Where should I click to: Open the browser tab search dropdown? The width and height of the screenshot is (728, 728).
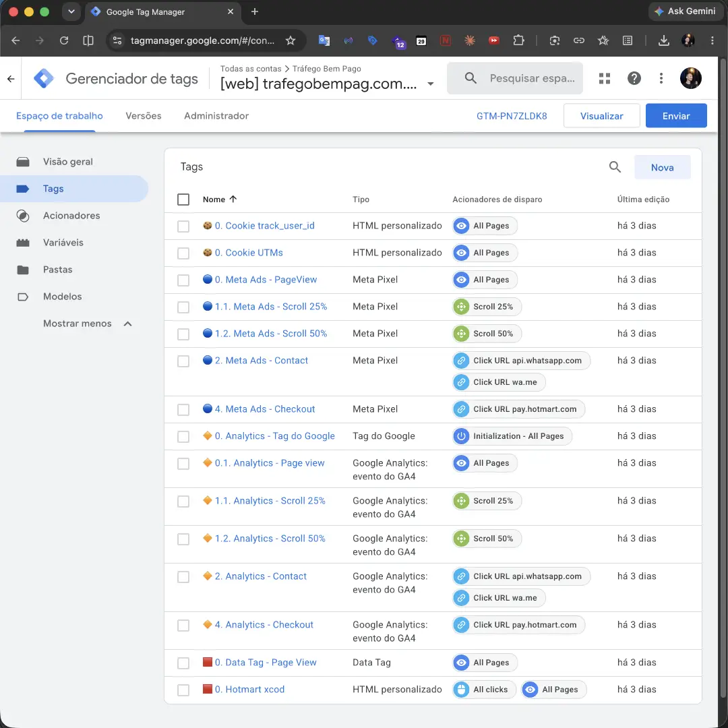click(x=71, y=11)
